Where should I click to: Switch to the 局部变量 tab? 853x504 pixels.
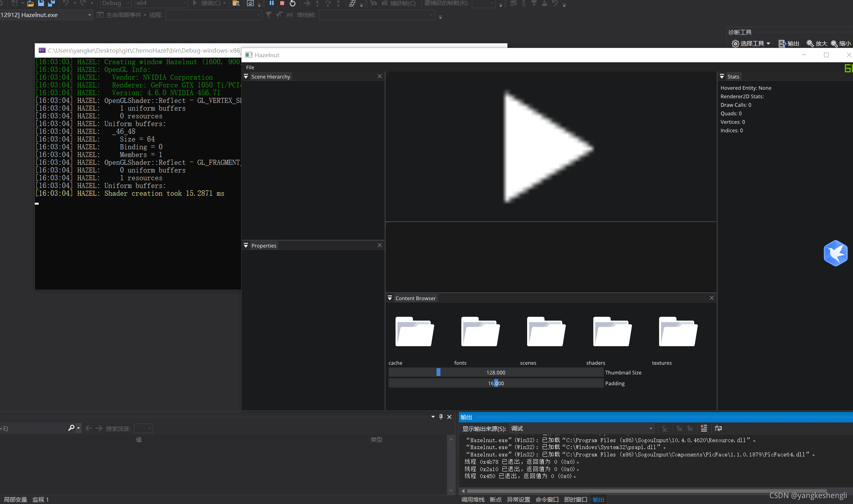pyautogui.click(x=15, y=499)
